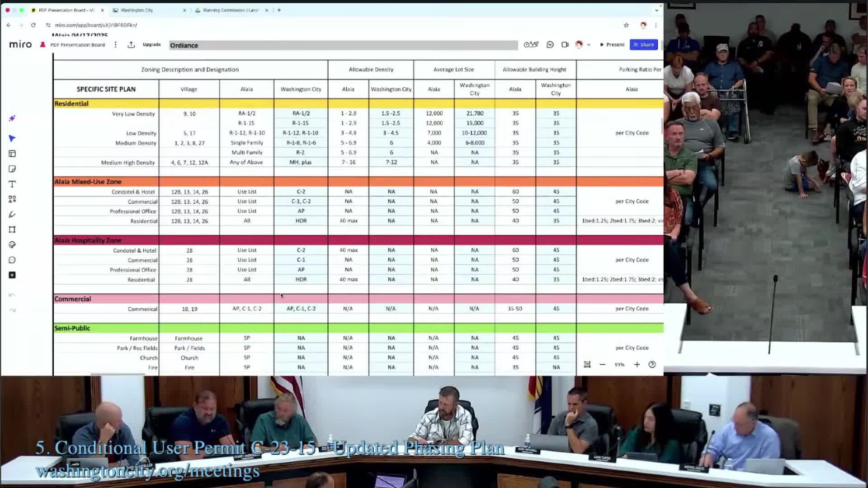Image resolution: width=868 pixels, height=488 pixels.
Task: Bookmark page with the star icon
Action: click(626, 25)
